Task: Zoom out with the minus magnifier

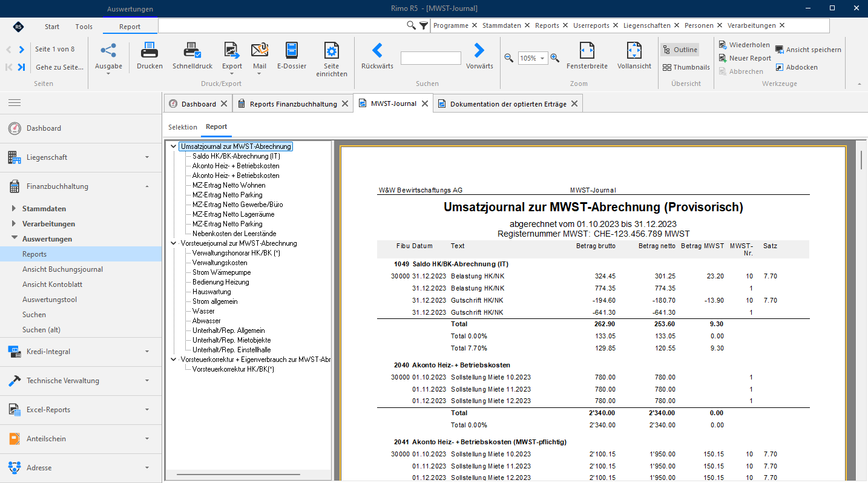Action: point(509,57)
